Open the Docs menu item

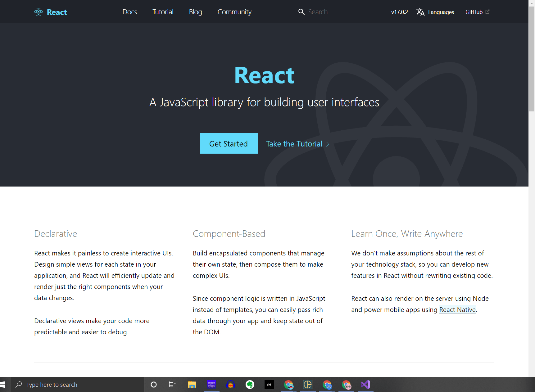130,12
